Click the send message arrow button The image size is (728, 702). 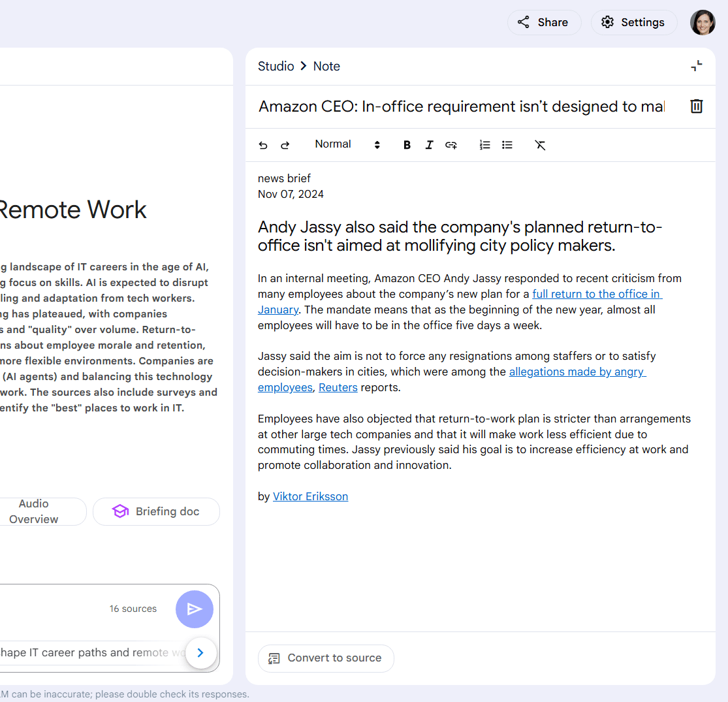pos(195,609)
